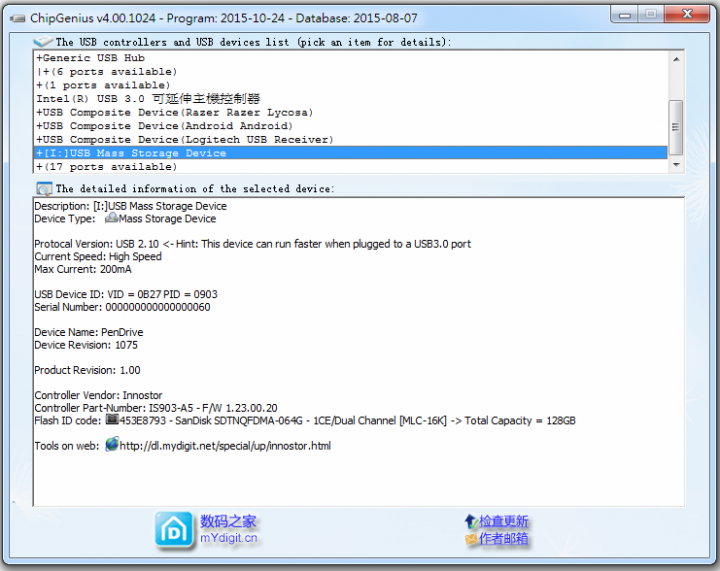Click the Mass Storage Device type icon
The image size is (720, 571).
[112, 218]
